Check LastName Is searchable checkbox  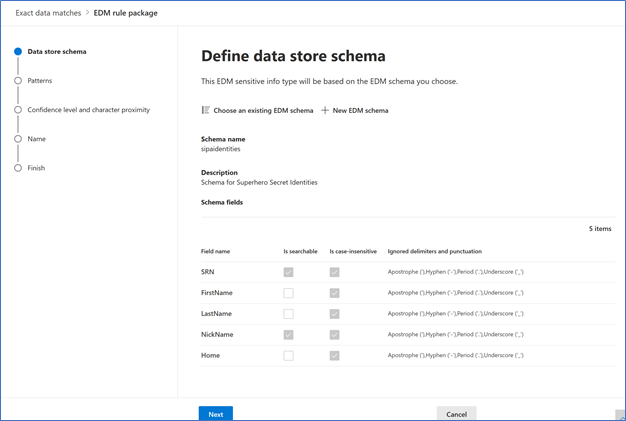[288, 314]
